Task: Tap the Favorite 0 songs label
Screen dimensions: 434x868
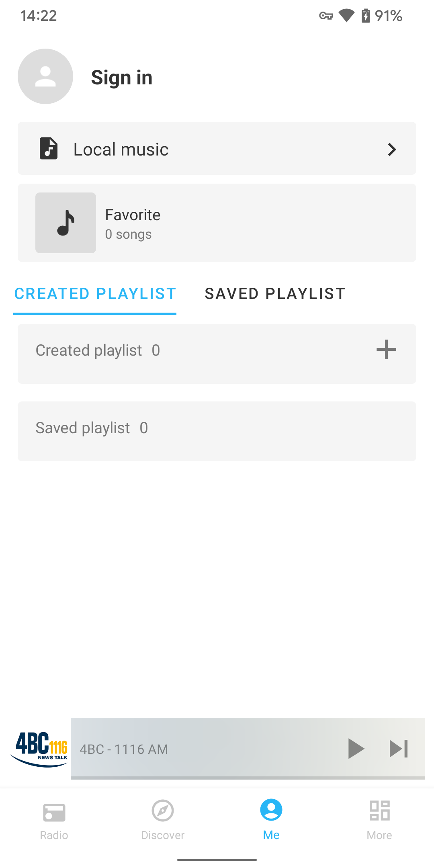Action: coord(133,224)
